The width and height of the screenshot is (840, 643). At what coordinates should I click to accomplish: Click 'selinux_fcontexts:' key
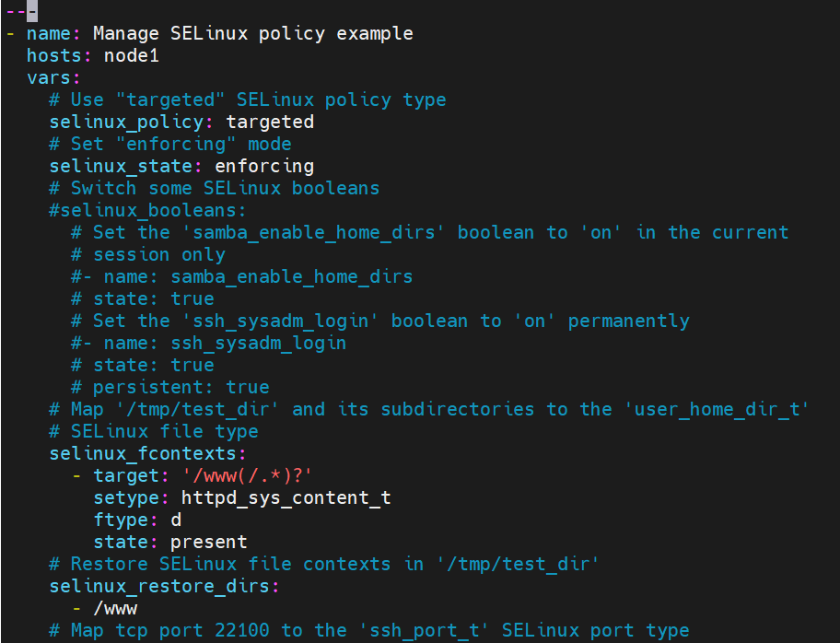pos(148,454)
